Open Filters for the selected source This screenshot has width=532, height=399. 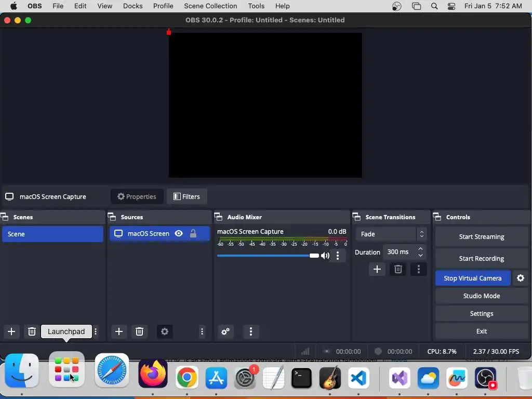pyautogui.click(x=187, y=197)
